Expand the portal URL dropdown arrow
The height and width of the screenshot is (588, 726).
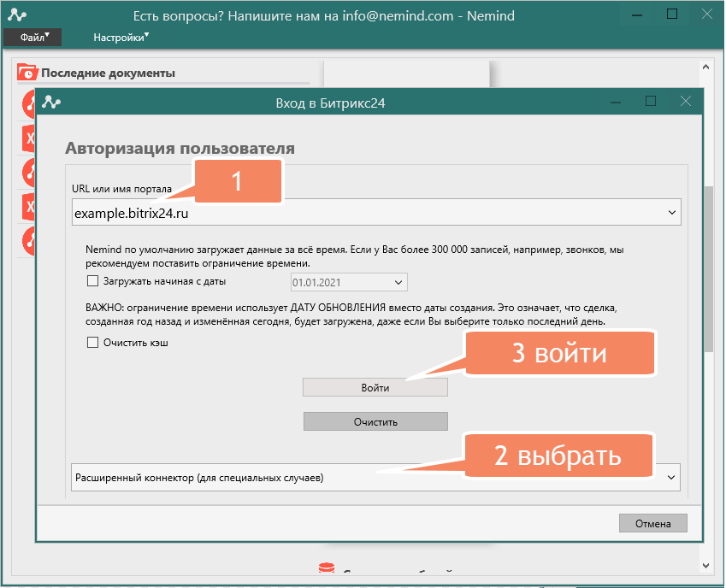[671, 212]
